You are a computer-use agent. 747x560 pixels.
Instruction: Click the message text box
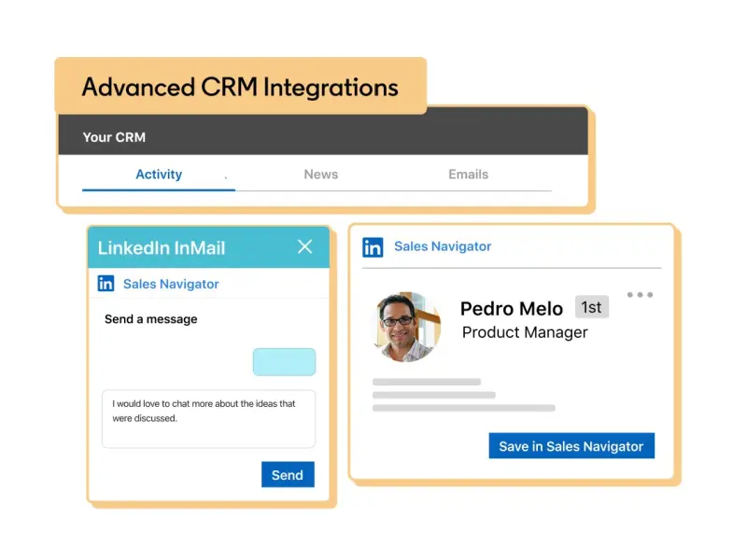208,418
